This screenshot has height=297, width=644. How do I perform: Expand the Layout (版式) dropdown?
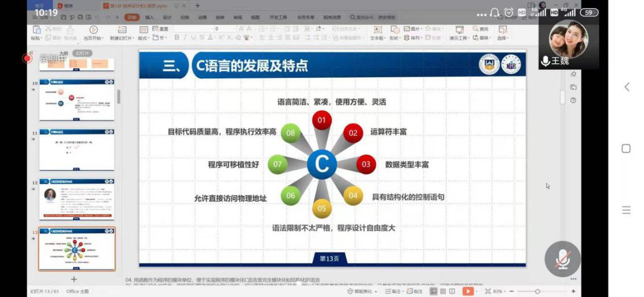[143, 38]
